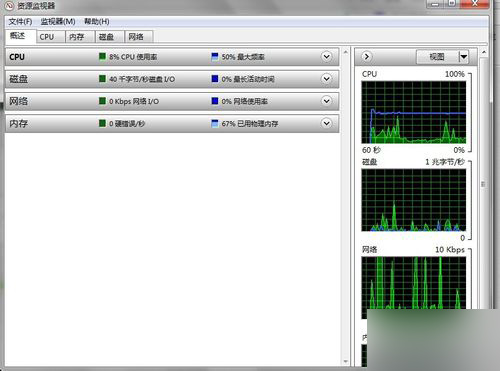Click the Resource Monitor app icon in title bar
This screenshot has height=371, width=500.
[x=9, y=6]
